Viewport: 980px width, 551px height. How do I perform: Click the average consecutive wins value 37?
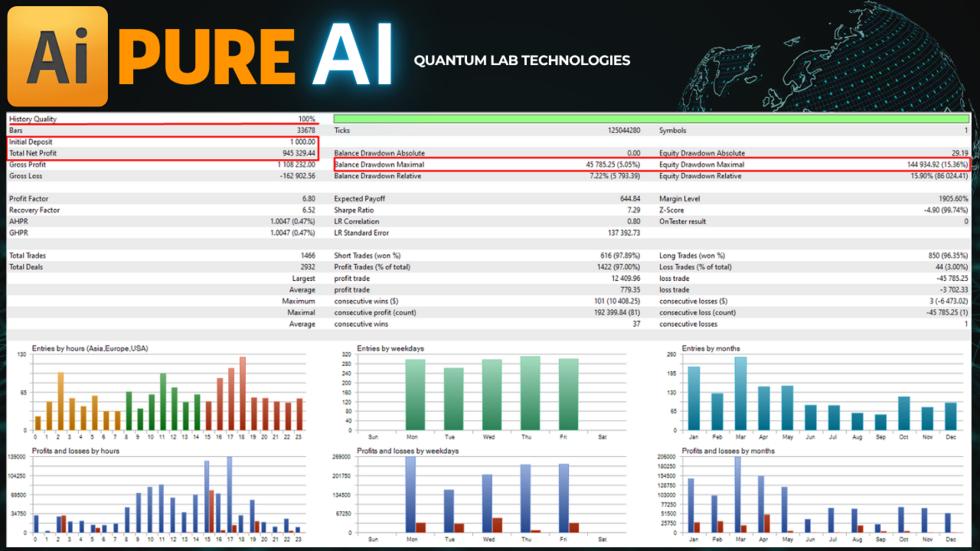click(x=637, y=324)
